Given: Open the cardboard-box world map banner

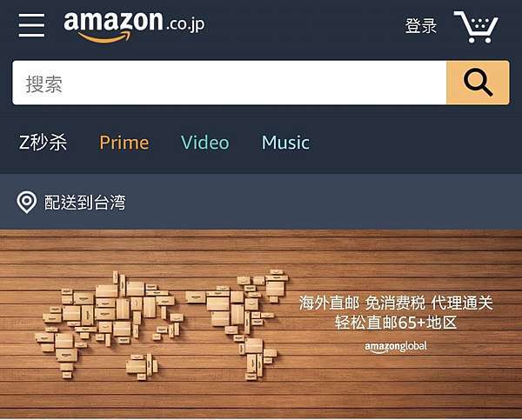Looking at the screenshot, I should pyautogui.click(x=261, y=323).
